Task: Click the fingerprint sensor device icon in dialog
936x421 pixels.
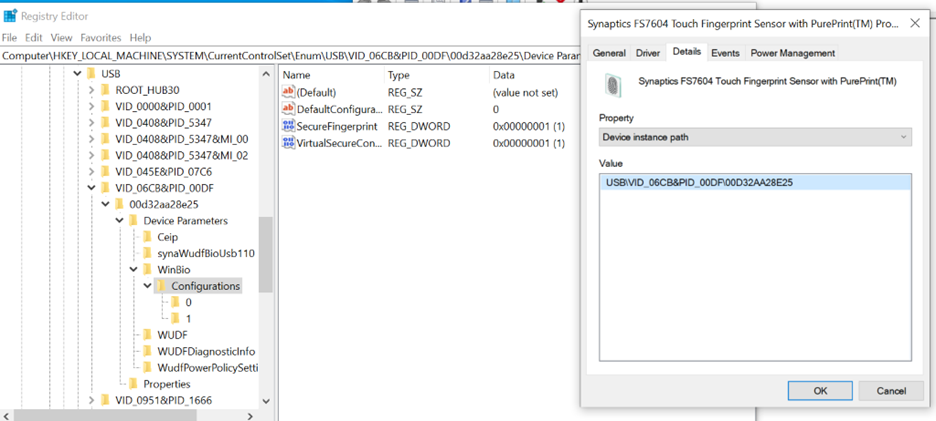Action: point(612,85)
